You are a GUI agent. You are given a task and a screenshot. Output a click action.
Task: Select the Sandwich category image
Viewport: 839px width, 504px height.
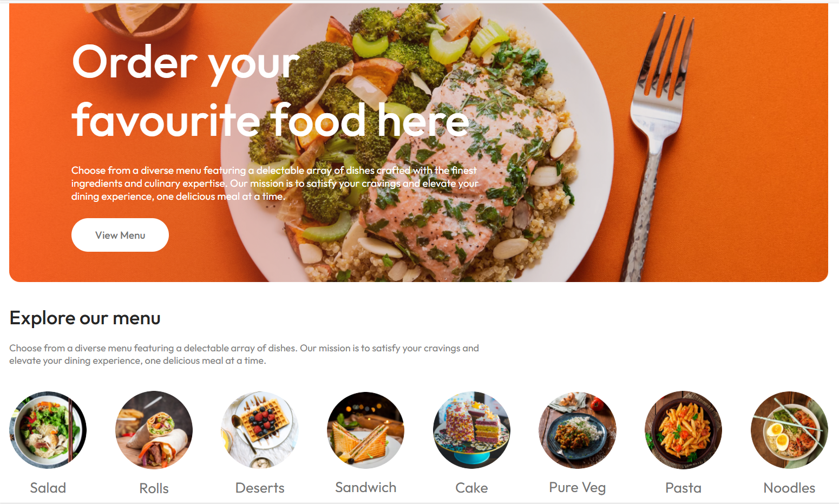coord(366,430)
